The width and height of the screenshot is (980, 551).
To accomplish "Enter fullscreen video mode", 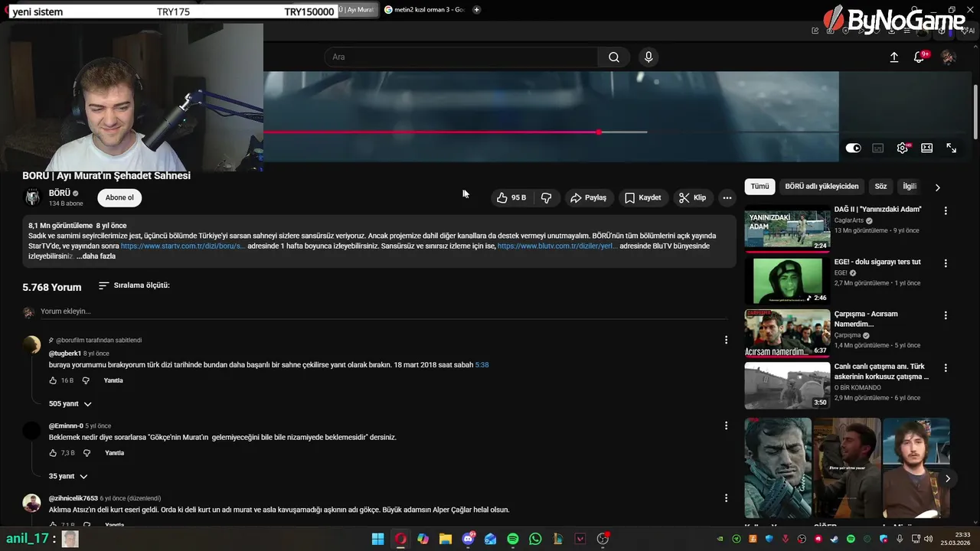I will [x=952, y=148].
